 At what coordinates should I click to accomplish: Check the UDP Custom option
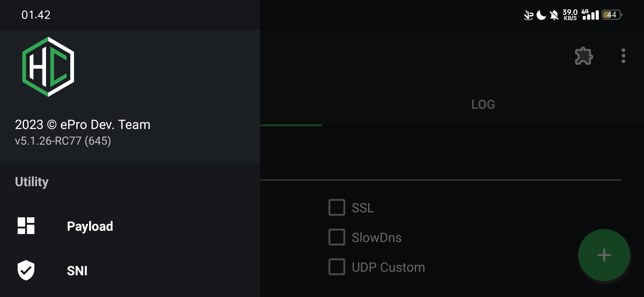(337, 267)
